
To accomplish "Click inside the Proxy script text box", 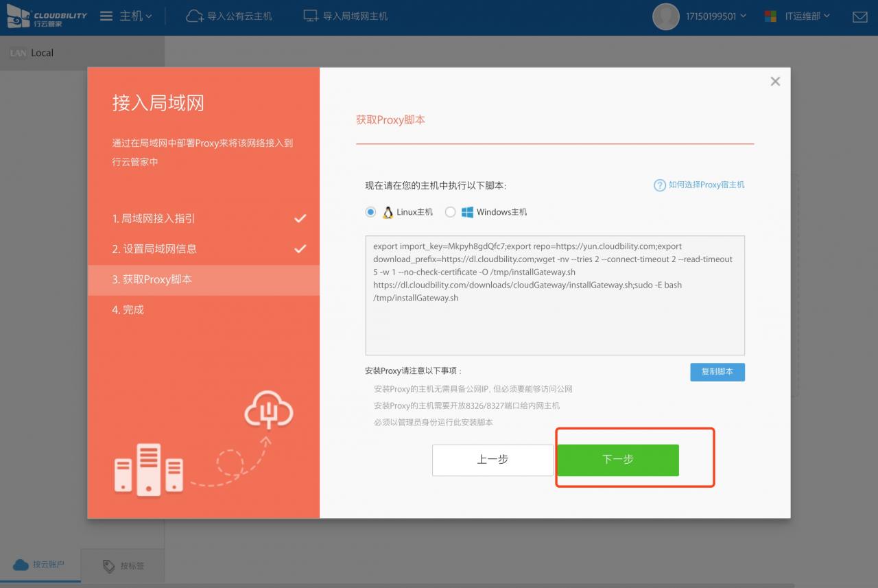I will [x=554, y=322].
